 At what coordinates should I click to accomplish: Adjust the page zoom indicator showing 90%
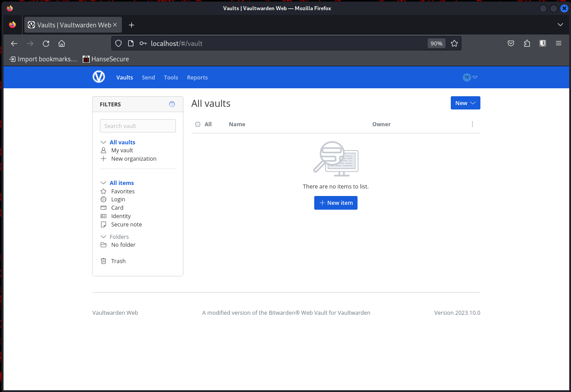(x=436, y=43)
